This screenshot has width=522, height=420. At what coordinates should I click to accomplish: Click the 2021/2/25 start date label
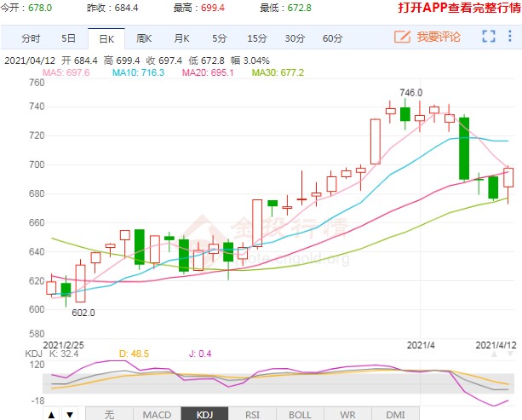(x=64, y=345)
